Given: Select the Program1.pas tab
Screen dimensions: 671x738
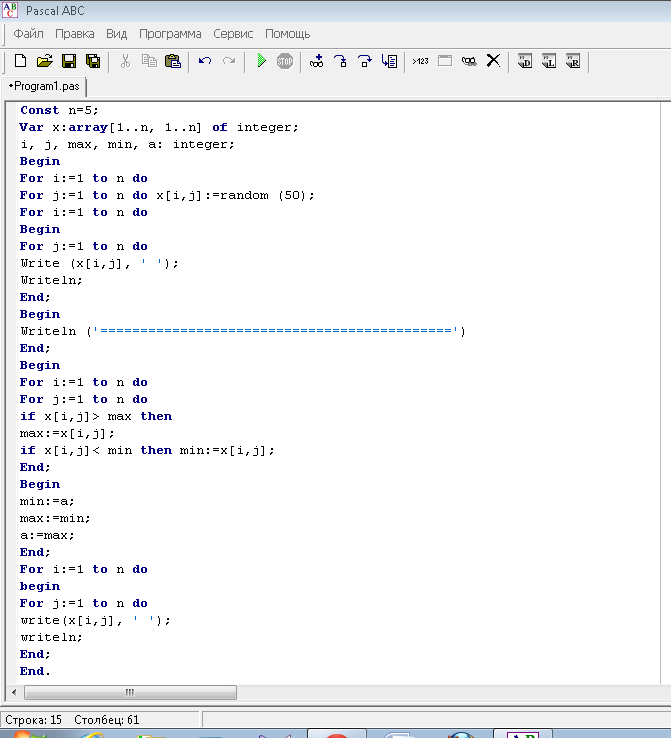Looking at the screenshot, I should click(x=46, y=87).
